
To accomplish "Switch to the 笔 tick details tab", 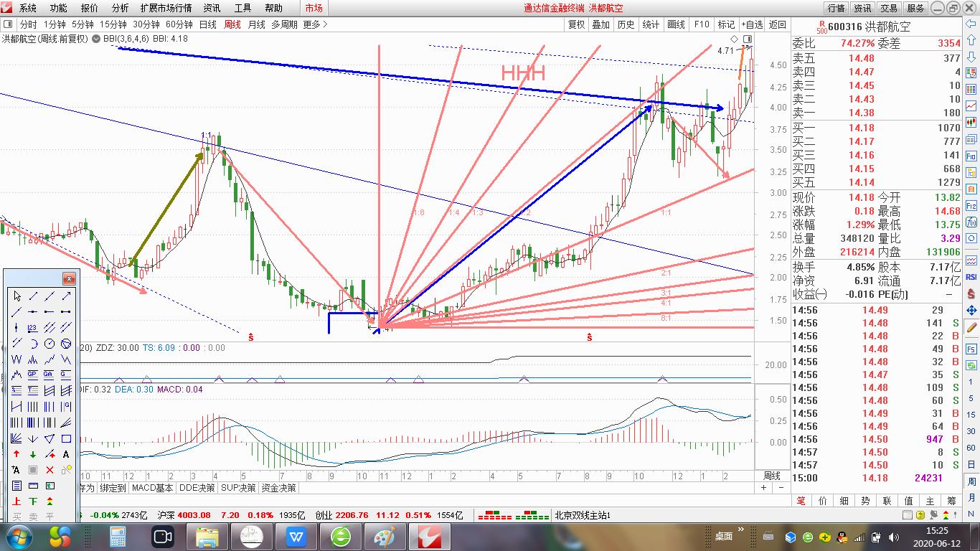I will (x=801, y=501).
